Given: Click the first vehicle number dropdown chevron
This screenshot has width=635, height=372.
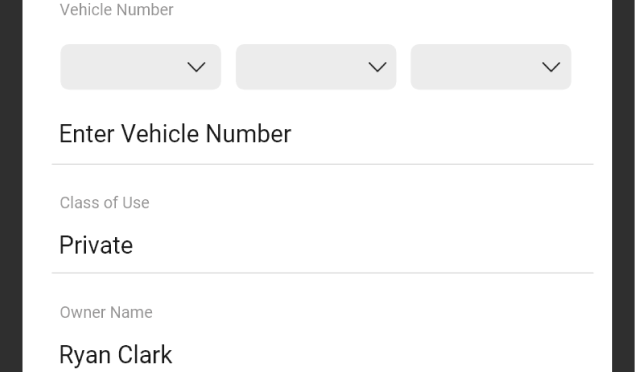Looking at the screenshot, I should pyautogui.click(x=196, y=67).
